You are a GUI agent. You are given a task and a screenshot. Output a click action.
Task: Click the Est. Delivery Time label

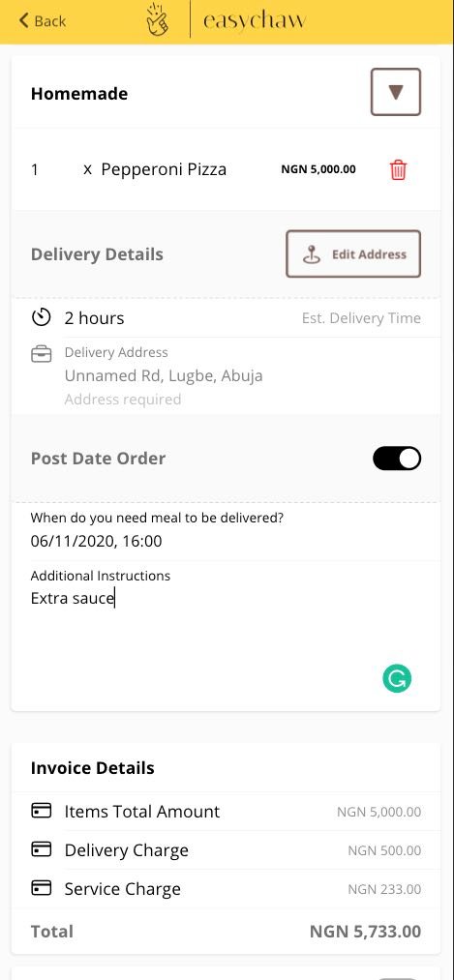point(361,318)
